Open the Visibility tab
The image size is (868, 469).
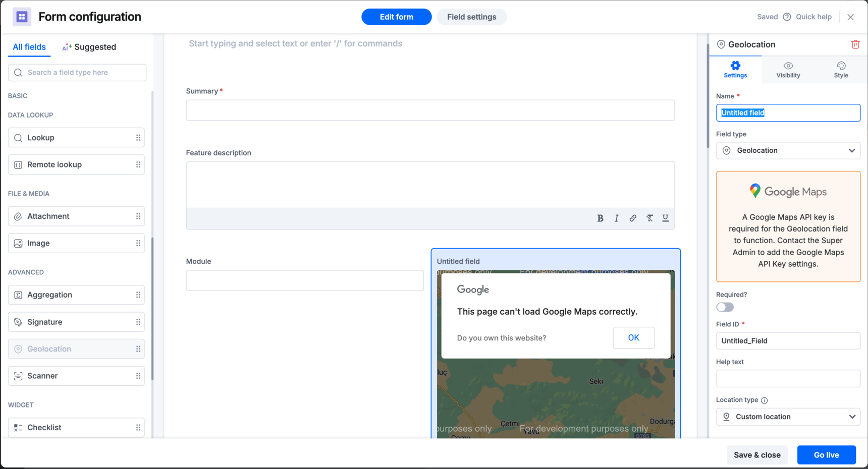(788, 70)
